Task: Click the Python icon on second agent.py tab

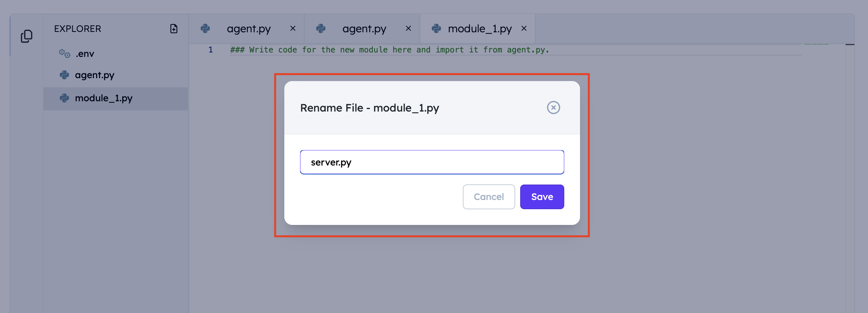Action: [x=321, y=28]
